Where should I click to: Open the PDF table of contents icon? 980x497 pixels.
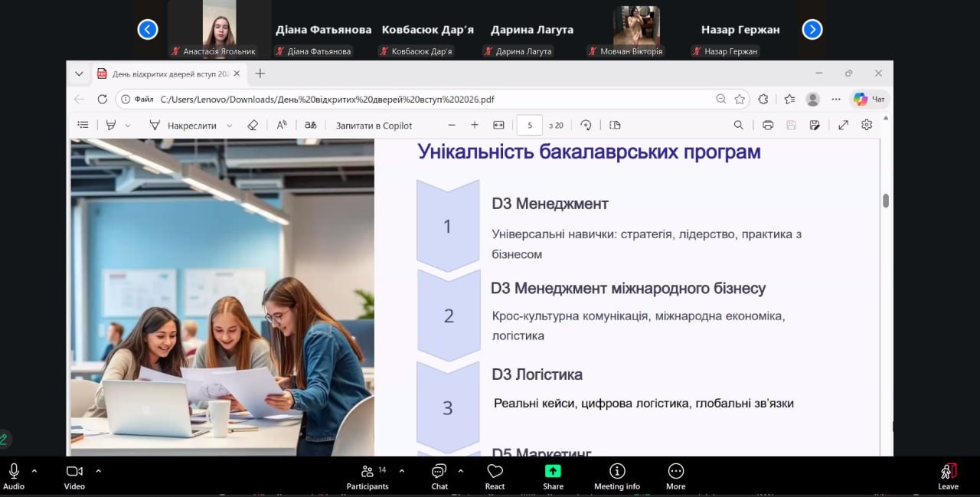[x=83, y=125]
